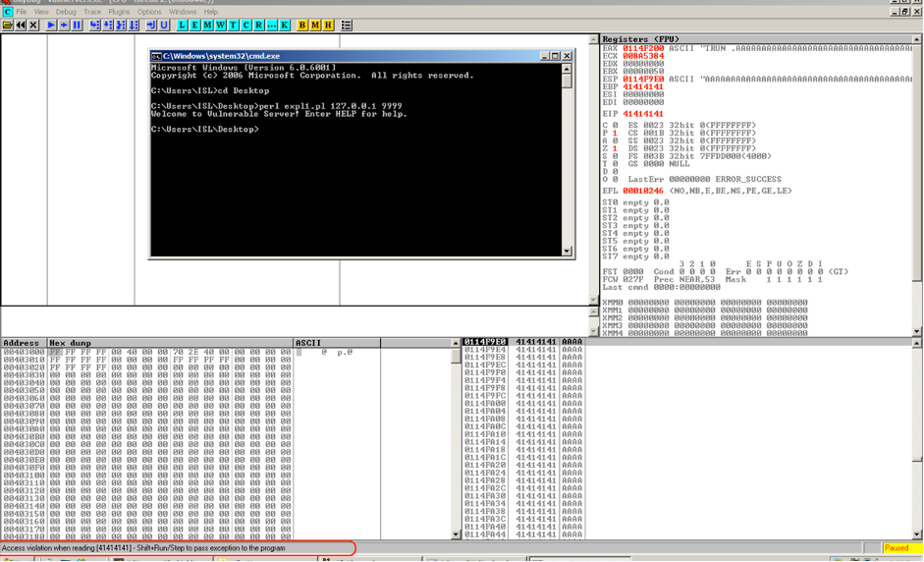Image resolution: width=924 pixels, height=562 pixels.
Task: Pause execution with the pause toolbar icon
Action: [77, 26]
